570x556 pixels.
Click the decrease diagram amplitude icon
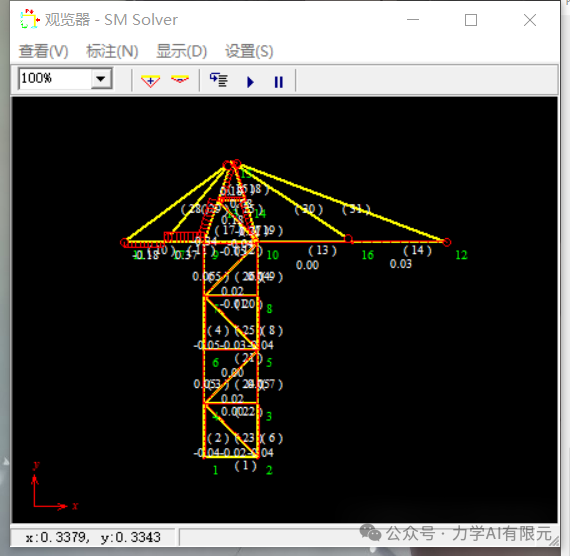[x=180, y=80]
